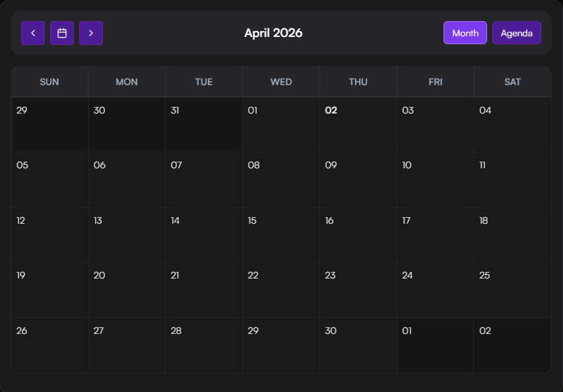Click the left chevron to go back a month

(x=32, y=32)
